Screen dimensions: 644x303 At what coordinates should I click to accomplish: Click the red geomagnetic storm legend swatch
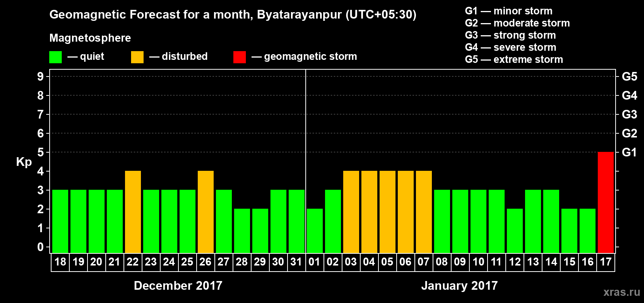[x=240, y=57]
